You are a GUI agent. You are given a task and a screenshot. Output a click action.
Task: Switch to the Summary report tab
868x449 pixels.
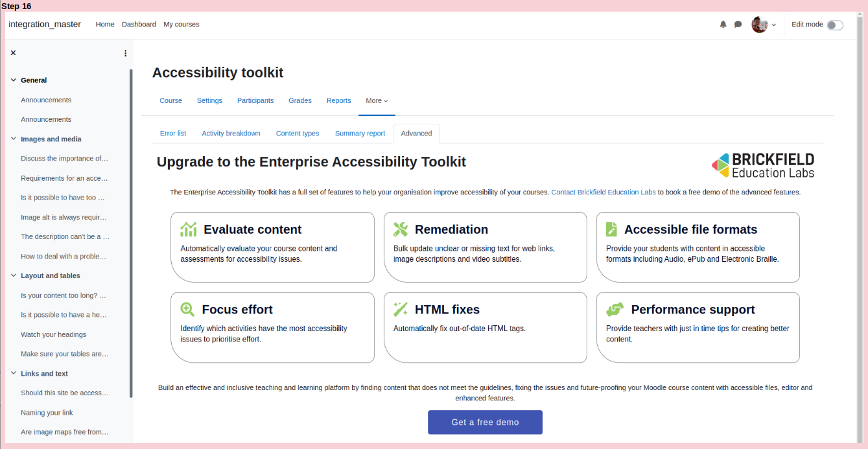(x=360, y=133)
